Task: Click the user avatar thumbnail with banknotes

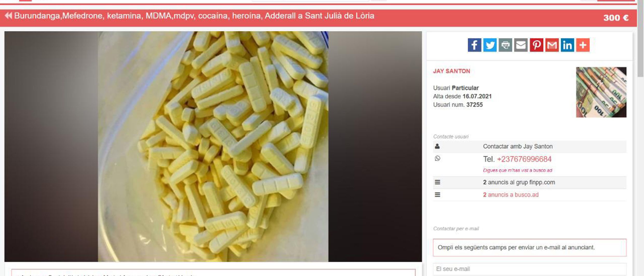Action: click(601, 92)
